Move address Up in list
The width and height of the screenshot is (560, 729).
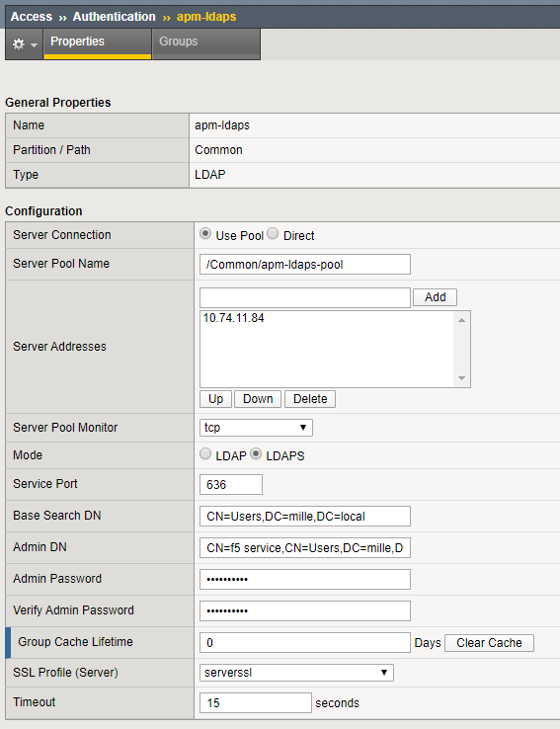(x=215, y=399)
